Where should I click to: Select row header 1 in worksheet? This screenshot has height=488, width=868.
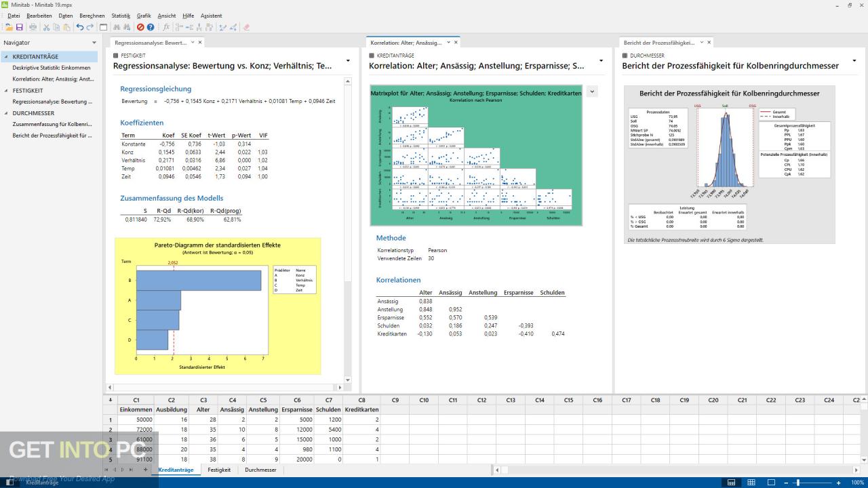pyautogui.click(x=111, y=420)
